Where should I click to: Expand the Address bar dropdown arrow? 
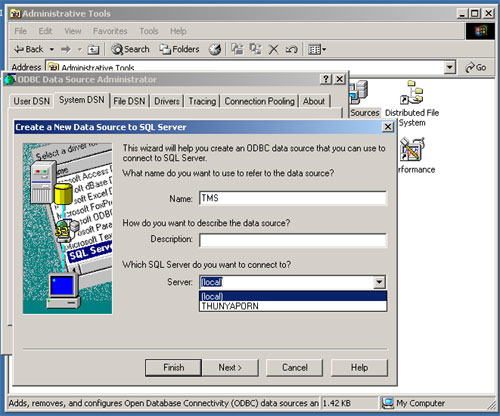point(450,67)
